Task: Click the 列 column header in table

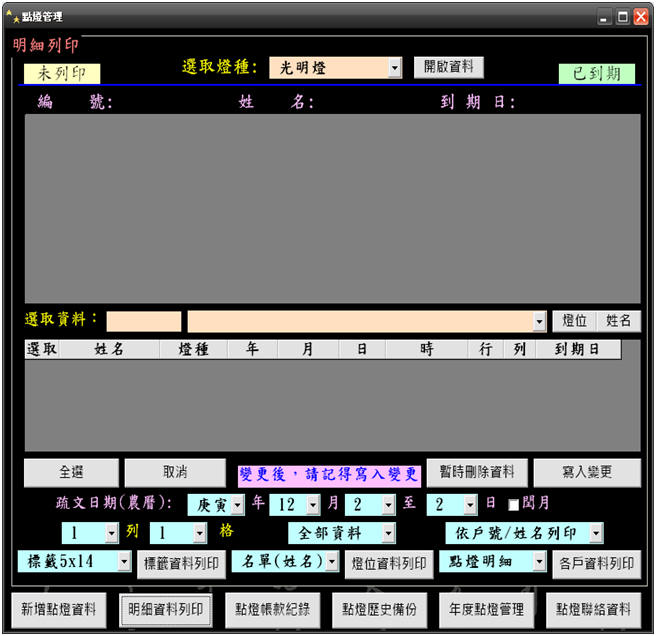Action: [520, 349]
